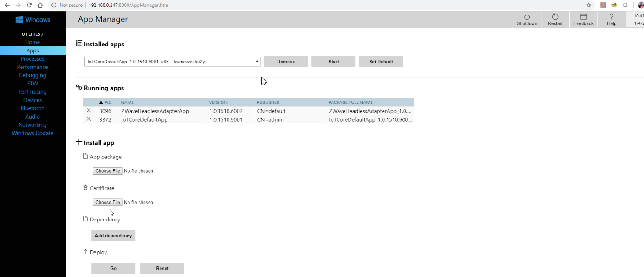Start the selected installed app
Image resolution: width=644 pixels, height=277 pixels.
tap(333, 62)
